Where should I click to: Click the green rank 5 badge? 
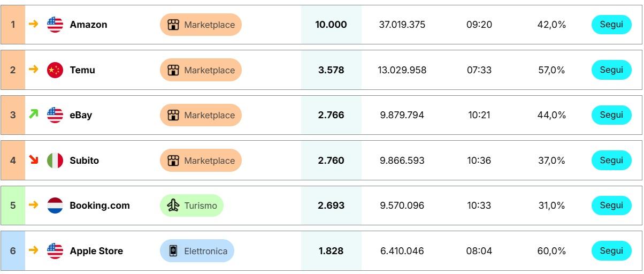[13, 205]
